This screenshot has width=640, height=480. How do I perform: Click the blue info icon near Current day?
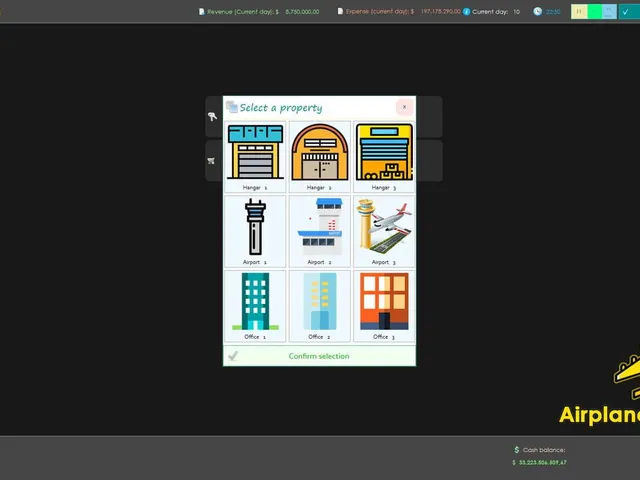(466, 11)
